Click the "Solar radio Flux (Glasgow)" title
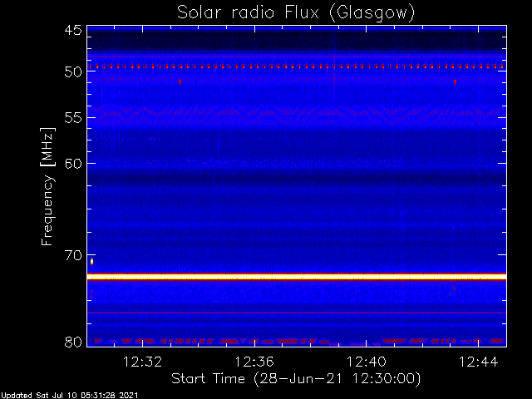This screenshot has height=399, width=532. 296,13
